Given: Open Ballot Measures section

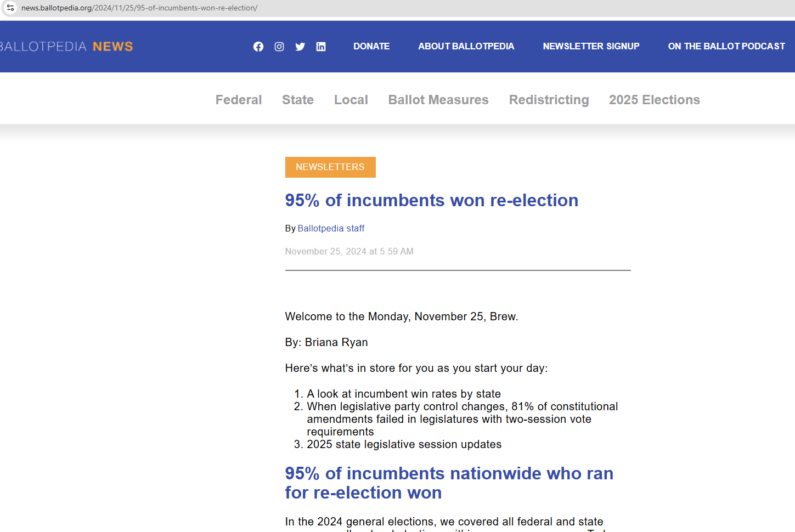Looking at the screenshot, I should (x=438, y=100).
